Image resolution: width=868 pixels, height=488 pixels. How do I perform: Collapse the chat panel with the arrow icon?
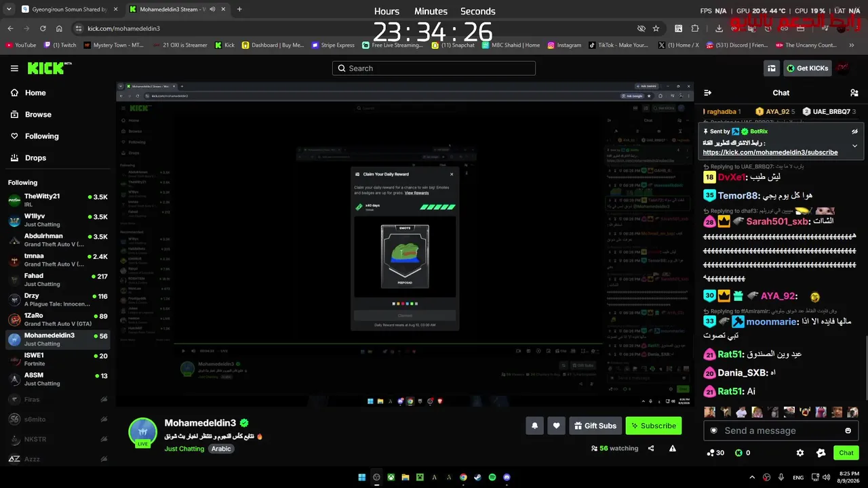(707, 93)
